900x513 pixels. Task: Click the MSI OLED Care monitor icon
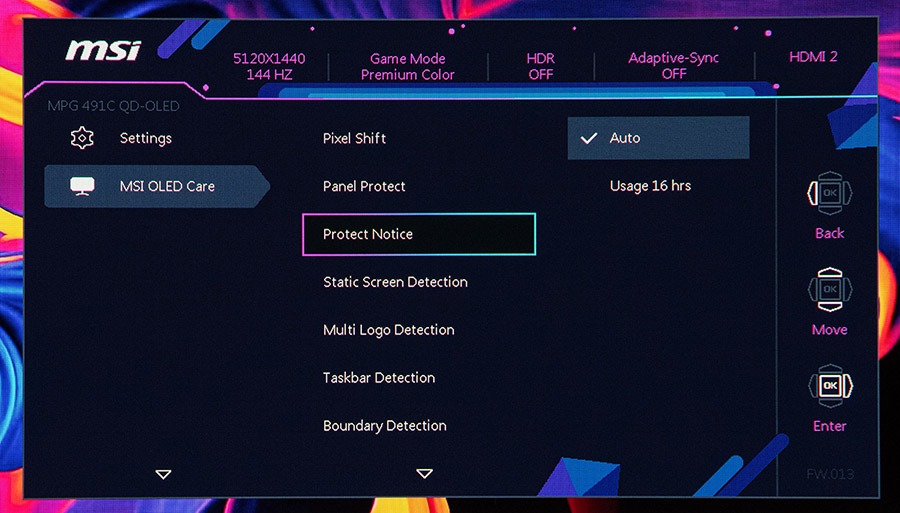pyautogui.click(x=82, y=186)
